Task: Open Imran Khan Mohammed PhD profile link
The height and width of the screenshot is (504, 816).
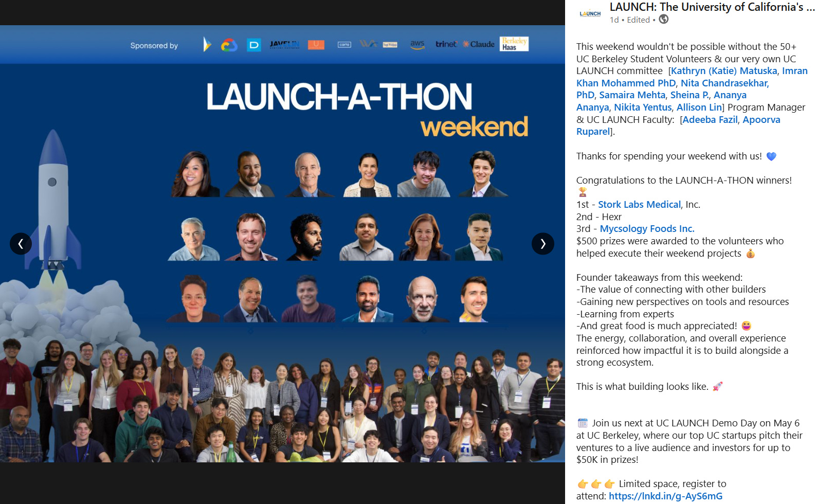Action: [692, 77]
